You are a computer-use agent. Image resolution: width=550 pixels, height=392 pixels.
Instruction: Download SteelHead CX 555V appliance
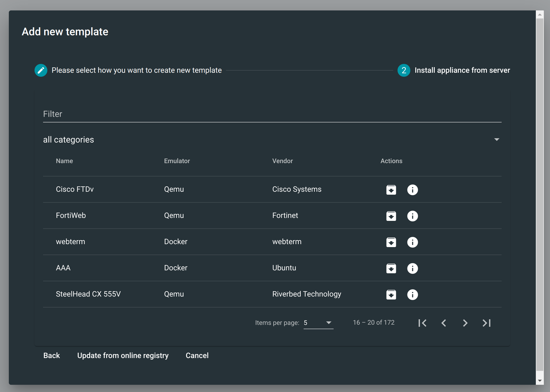[x=391, y=295]
